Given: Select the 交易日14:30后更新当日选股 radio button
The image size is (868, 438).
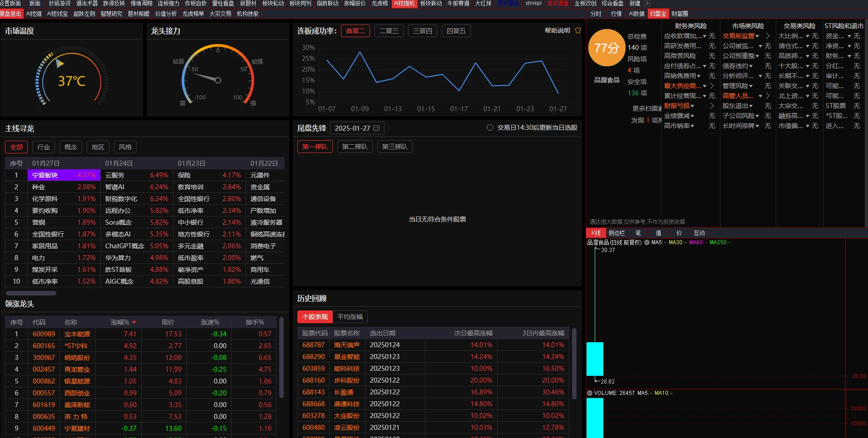Looking at the screenshot, I should click(x=490, y=128).
